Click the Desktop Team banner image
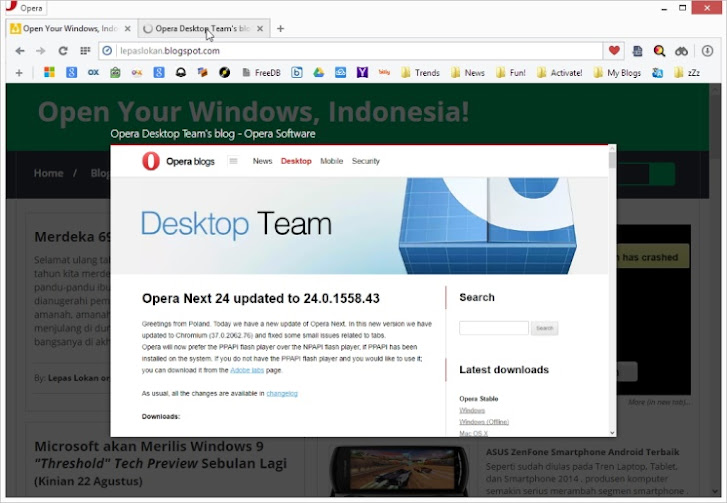 pyautogui.click(x=359, y=226)
